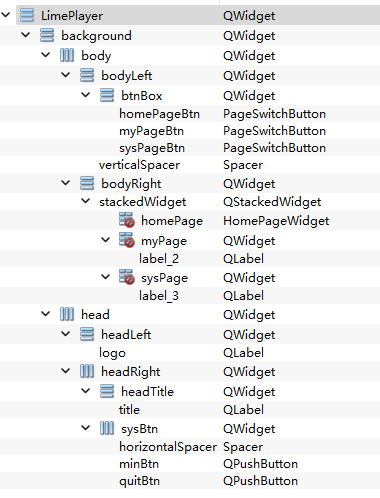Click QLabel class of label_2

pos(243,259)
